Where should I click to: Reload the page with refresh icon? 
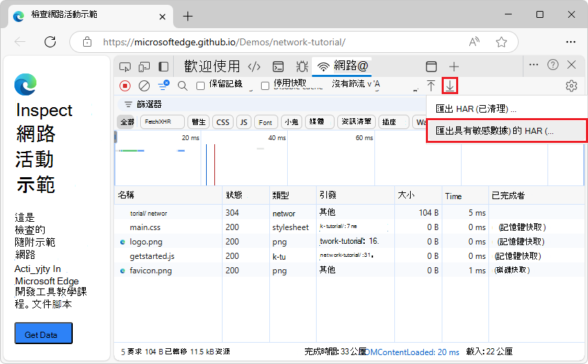[50, 42]
